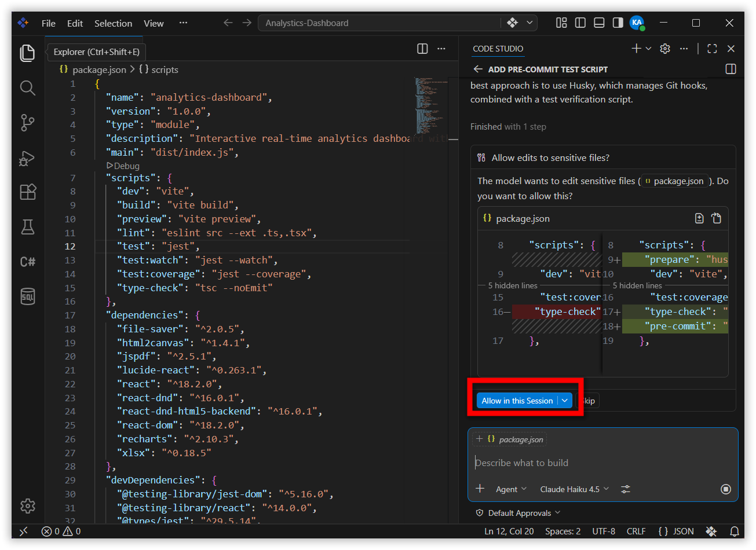This screenshot has width=756, height=550.
Task: Split the editor right
Action: pyautogui.click(x=422, y=49)
